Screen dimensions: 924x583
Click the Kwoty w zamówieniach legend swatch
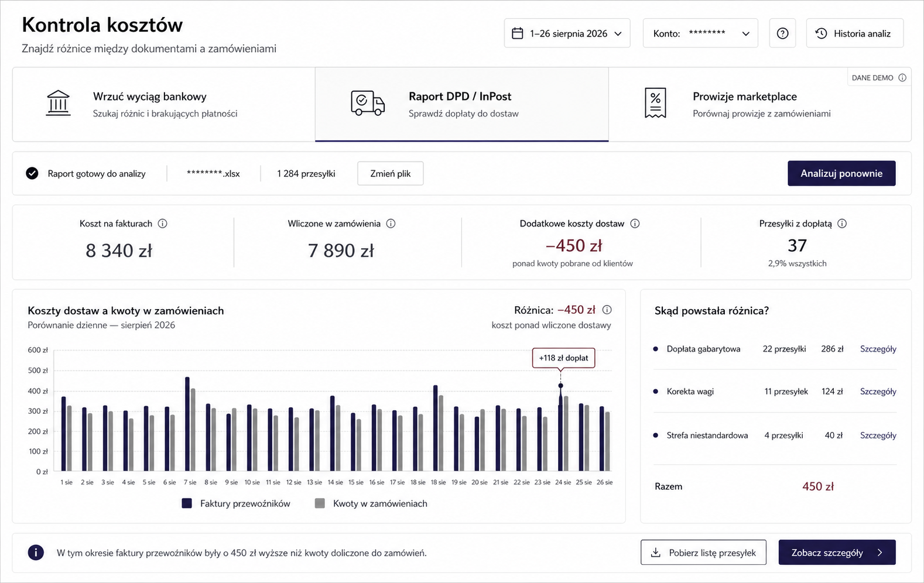(320, 503)
